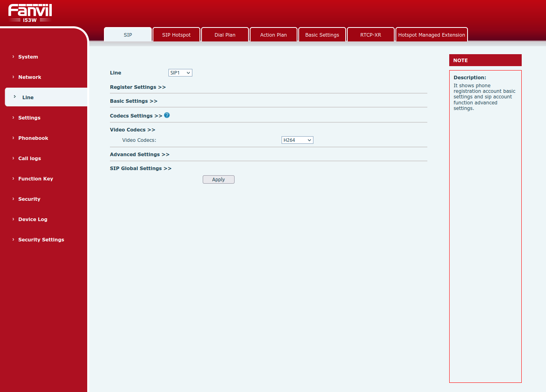Open Call logs in the sidebar
546x392 pixels.
[29, 159]
